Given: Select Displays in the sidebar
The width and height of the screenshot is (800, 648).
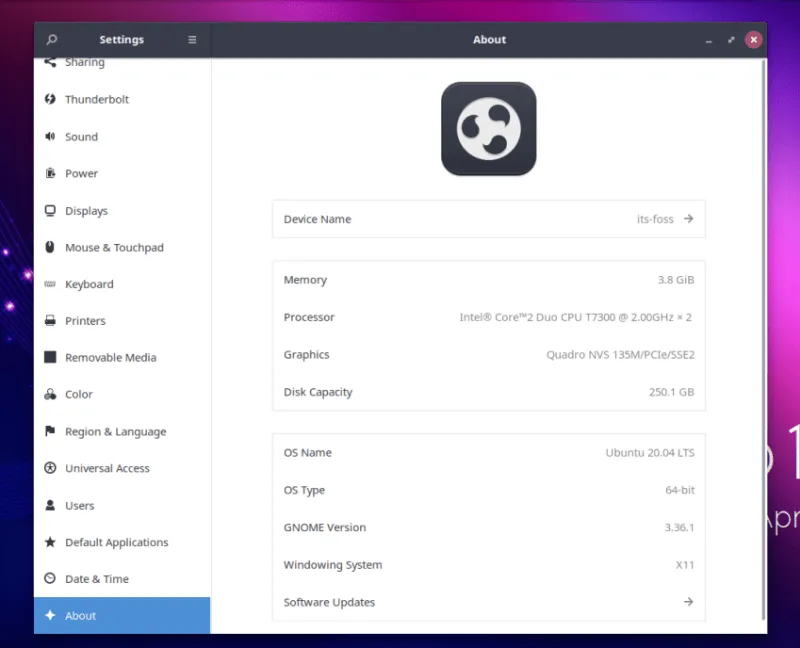Looking at the screenshot, I should point(122,211).
